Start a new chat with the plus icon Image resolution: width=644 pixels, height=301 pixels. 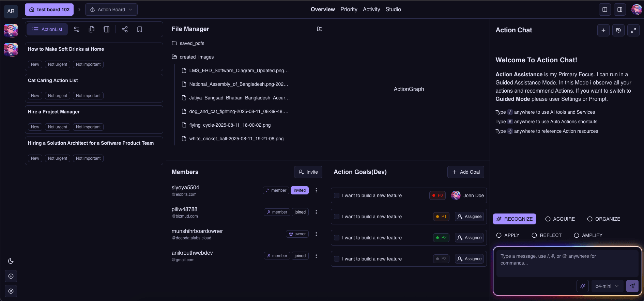pos(603,30)
